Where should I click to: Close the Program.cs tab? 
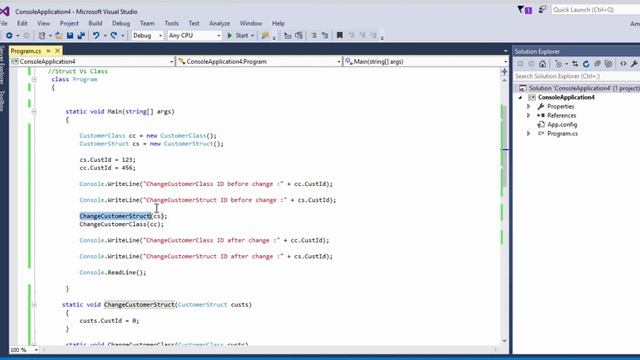[58, 51]
